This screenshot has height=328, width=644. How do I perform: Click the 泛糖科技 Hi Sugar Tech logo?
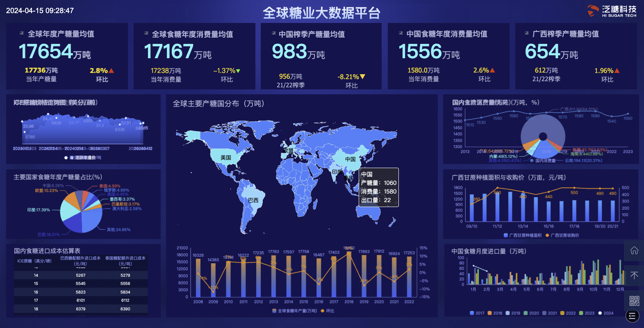(x=612, y=11)
